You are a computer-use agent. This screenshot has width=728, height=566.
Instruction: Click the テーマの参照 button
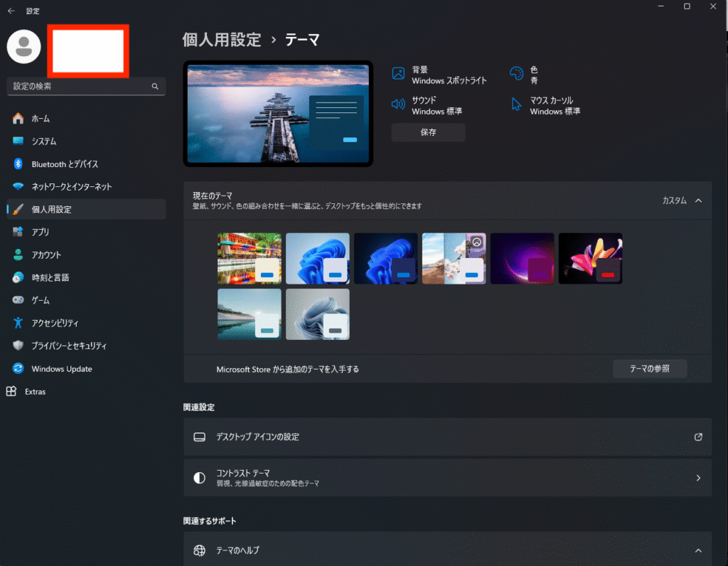click(x=650, y=369)
